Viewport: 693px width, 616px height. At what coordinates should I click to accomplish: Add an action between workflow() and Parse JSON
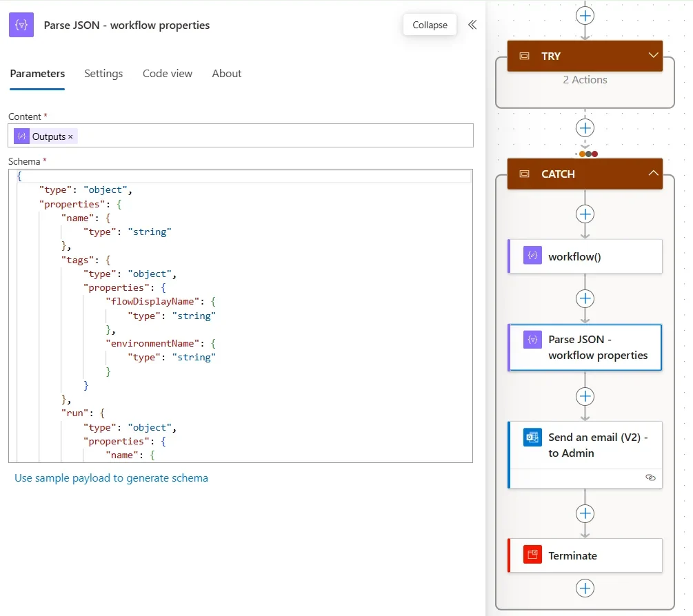[x=585, y=298]
